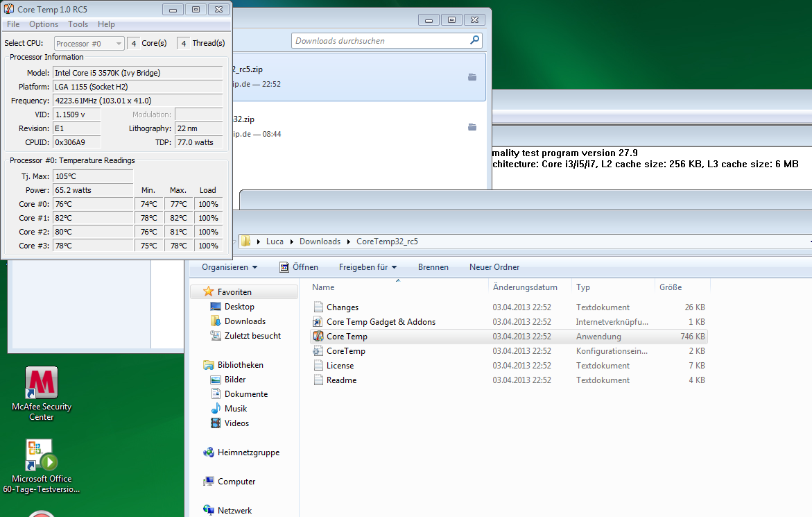Click the Lithography field showing 22 nm
This screenshot has width=812, height=517.
(x=199, y=128)
